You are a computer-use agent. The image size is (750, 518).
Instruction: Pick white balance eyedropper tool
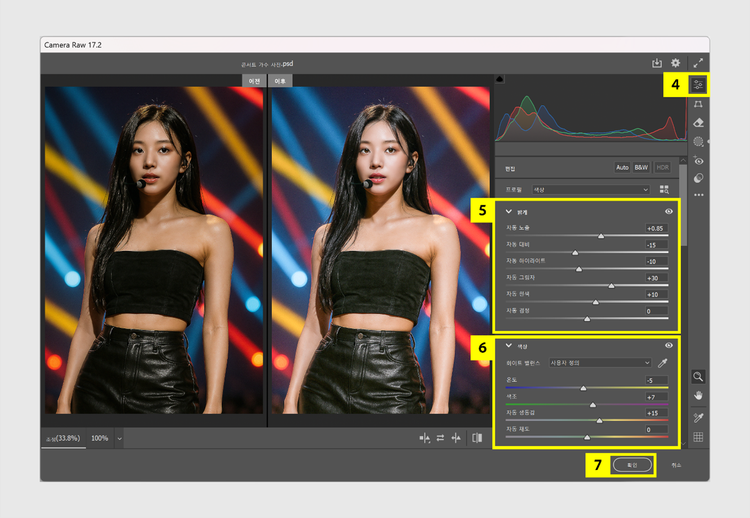[x=662, y=364]
